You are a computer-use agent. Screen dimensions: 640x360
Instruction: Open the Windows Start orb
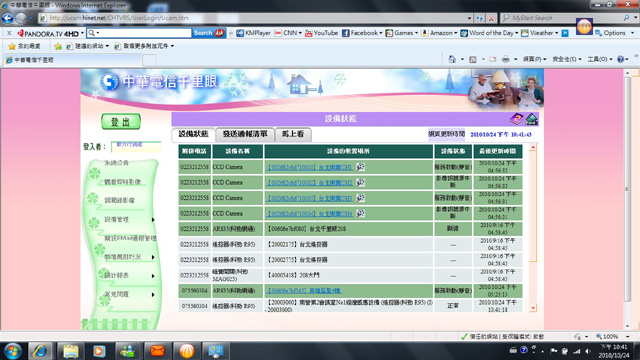click(x=13, y=351)
